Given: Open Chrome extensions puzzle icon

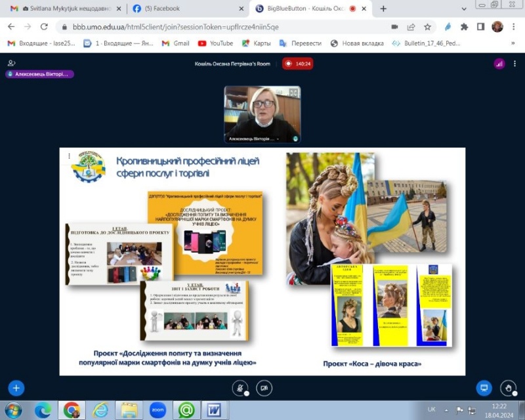Looking at the screenshot, I should pyautogui.click(x=464, y=27).
